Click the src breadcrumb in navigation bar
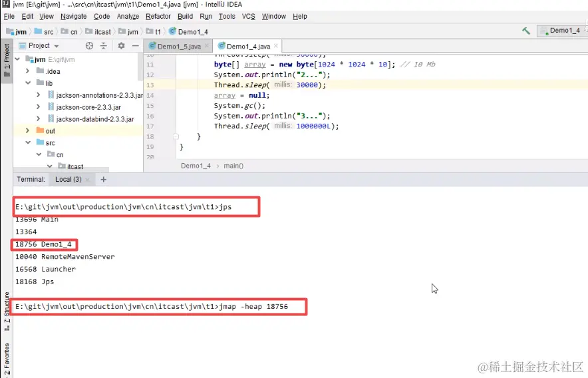Screen dimensions: 588x378 (44, 32)
